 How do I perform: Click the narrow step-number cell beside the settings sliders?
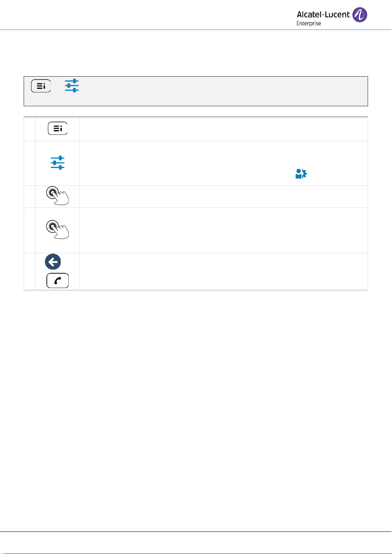pos(30,163)
